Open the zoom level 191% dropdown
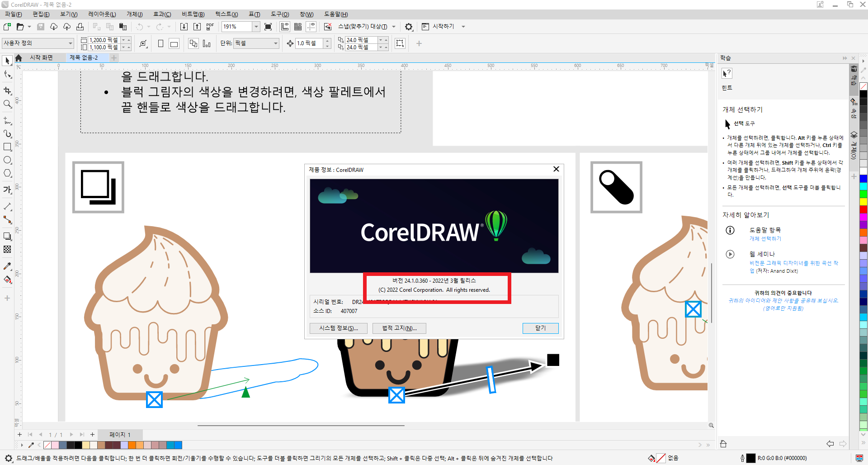Screen dimensions: 868x465 pos(256,27)
